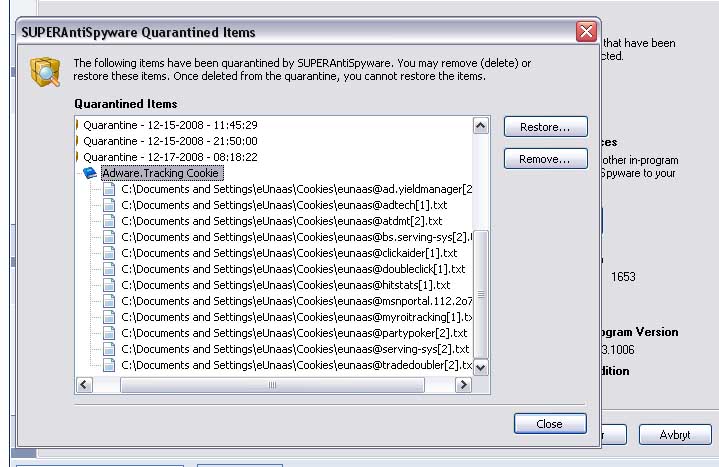Select the eunaas@atdmt[2].txt cookie
Screen dimensions: 719x467
[x=282, y=221]
